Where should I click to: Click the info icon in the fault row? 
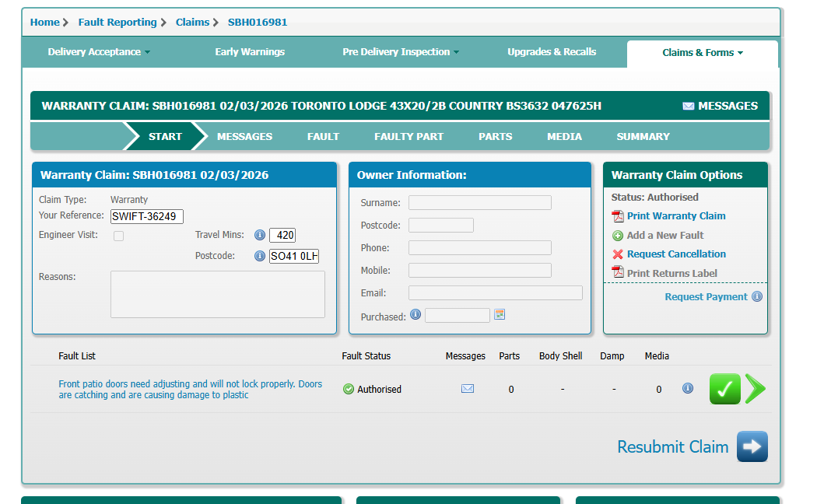click(687, 388)
